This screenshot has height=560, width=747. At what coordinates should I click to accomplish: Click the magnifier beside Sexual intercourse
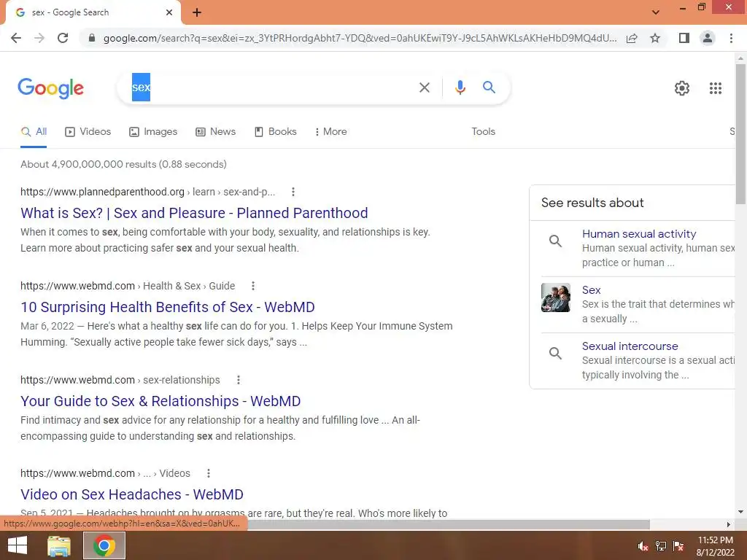coord(555,354)
